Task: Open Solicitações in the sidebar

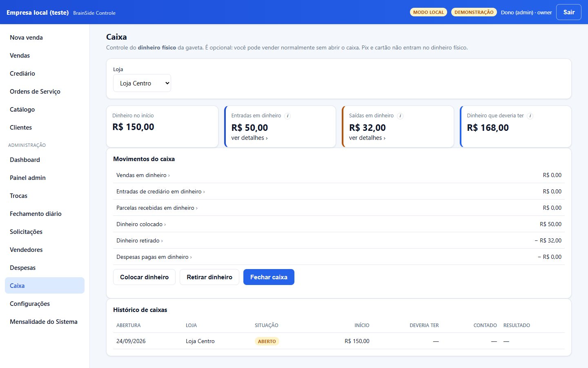Action: point(45,231)
